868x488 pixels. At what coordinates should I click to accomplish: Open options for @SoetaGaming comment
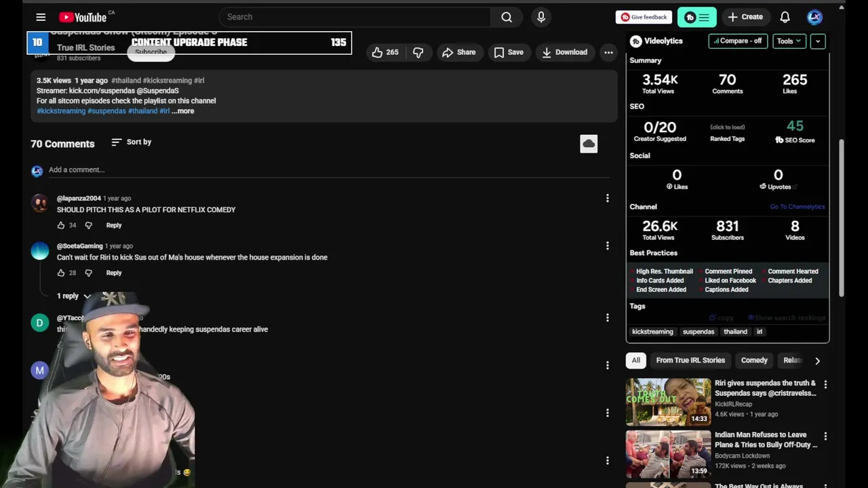608,245
